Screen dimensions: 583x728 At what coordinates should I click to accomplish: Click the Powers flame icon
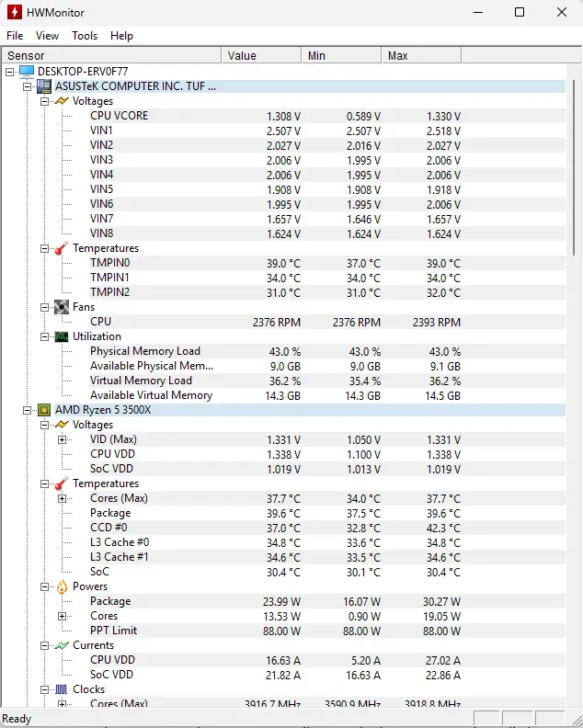click(62, 586)
